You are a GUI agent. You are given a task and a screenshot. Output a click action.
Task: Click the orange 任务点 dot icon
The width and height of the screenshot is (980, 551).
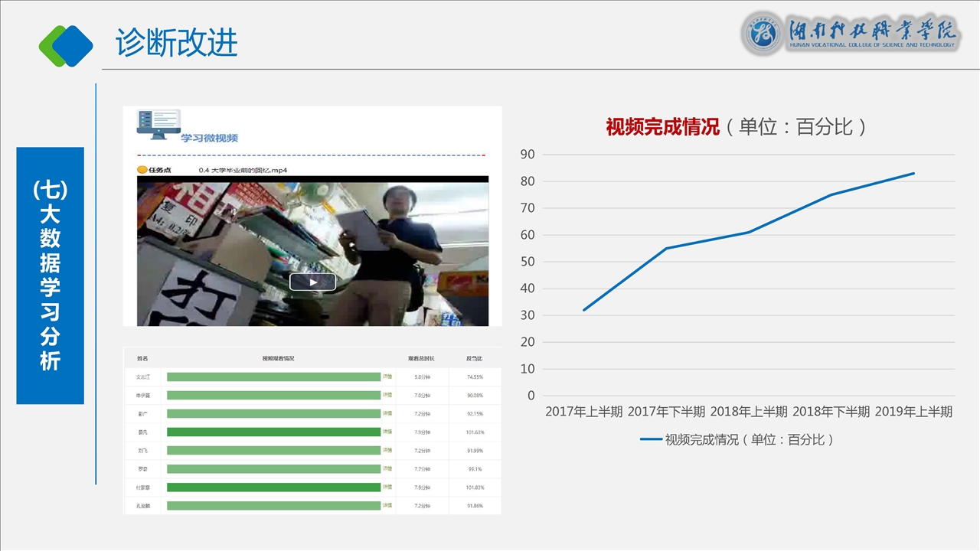click(x=142, y=170)
